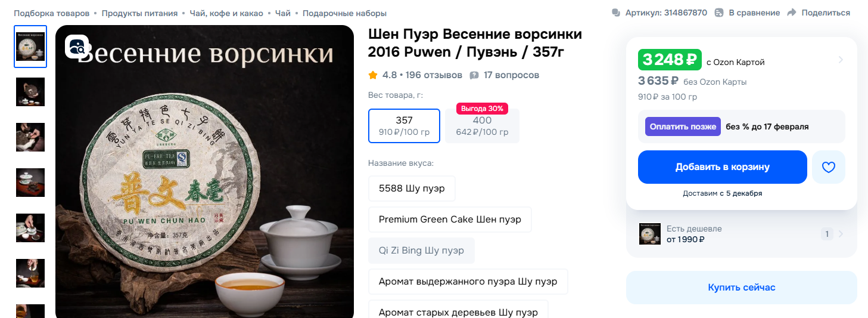Select the 400 g weight option
This screenshot has width=868, height=318.
click(x=482, y=126)
